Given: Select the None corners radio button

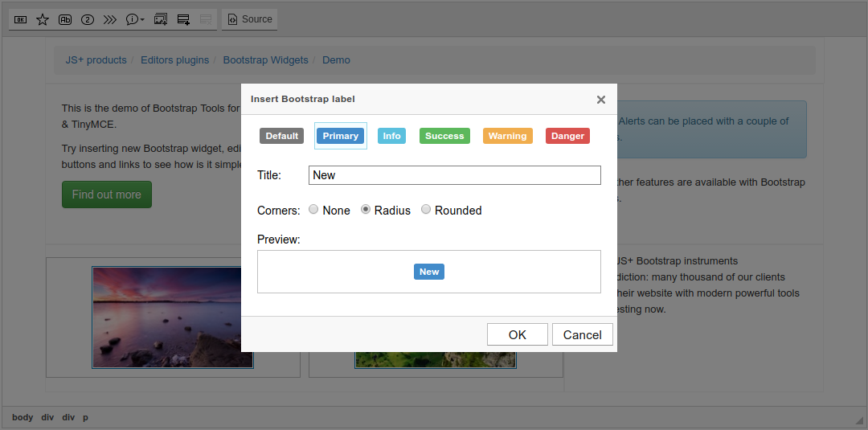Looking at the screenshot, I should (313, 210).
